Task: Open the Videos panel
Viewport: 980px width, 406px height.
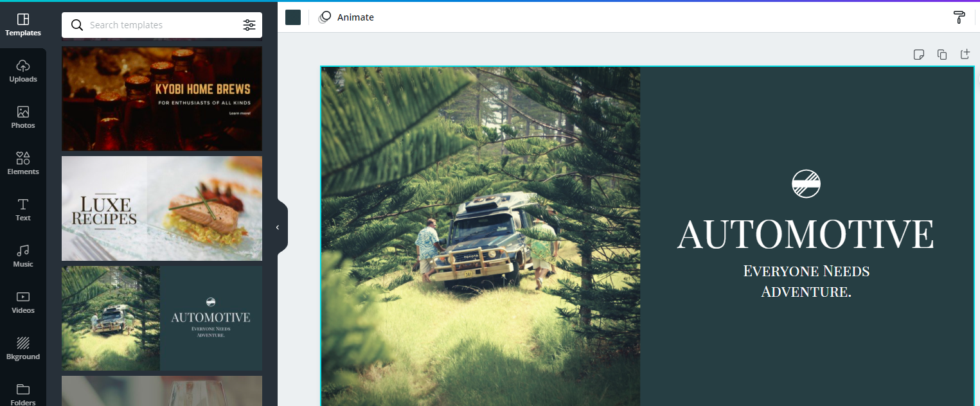Action: click(23, 303)
